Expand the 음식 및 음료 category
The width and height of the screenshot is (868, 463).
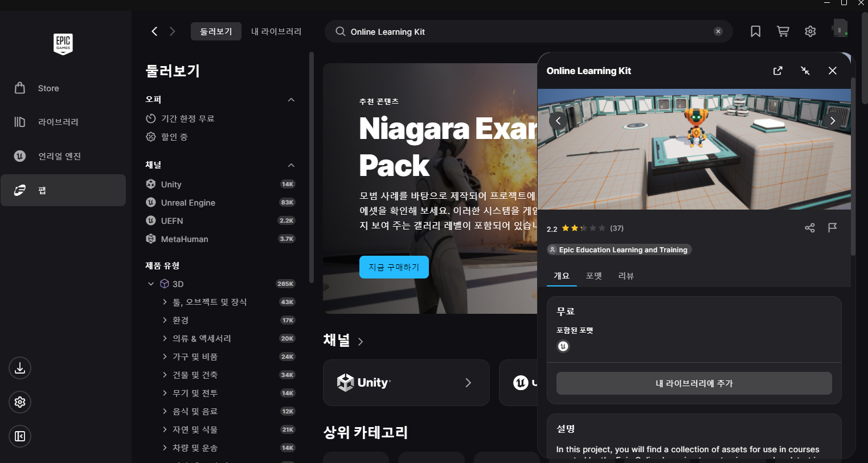pyautogui.click(x=165, y=411)
